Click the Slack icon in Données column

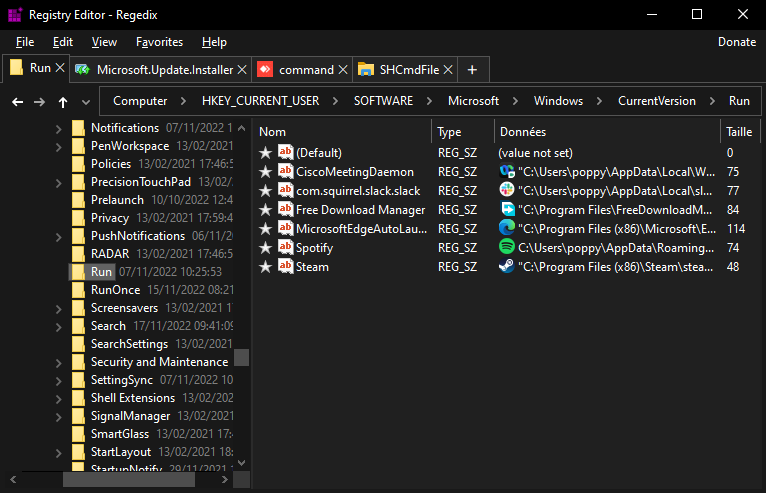507,190
